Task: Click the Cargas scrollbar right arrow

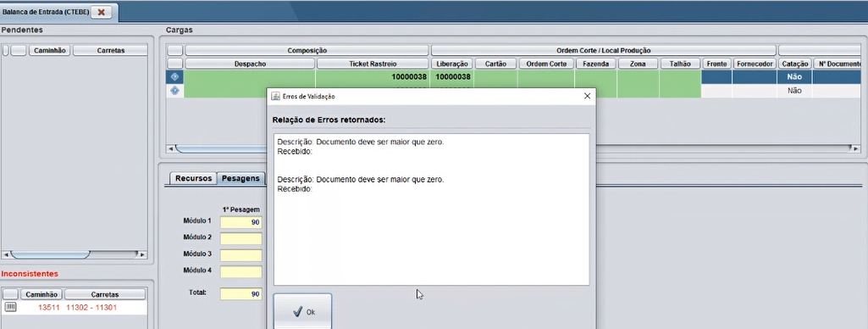Action: pyautogui.click(x=856, y=148)
